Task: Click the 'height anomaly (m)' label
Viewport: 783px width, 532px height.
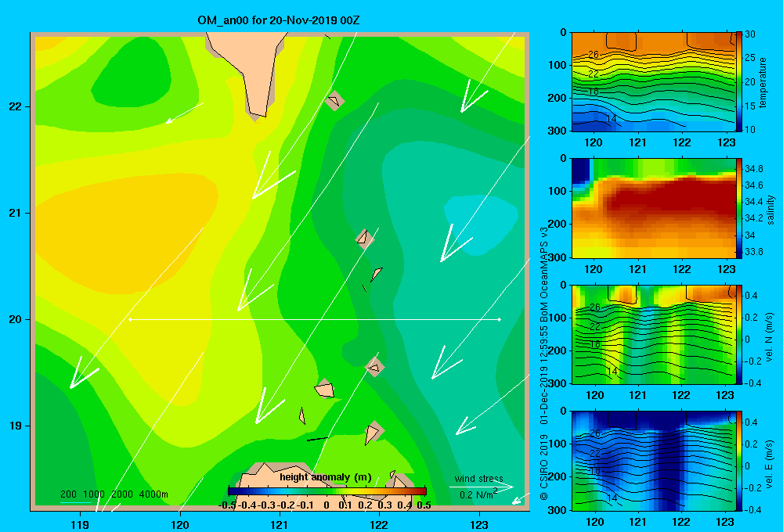Action: [326, 477]
